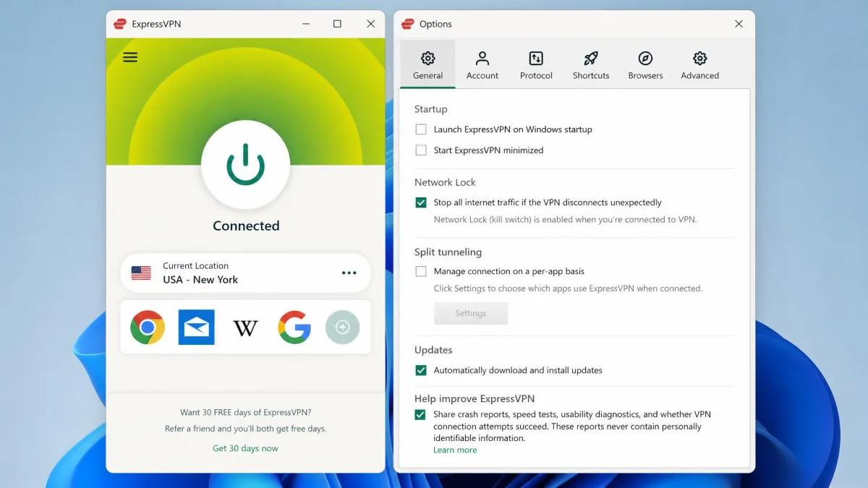Click 'Refer a friend' text line

[246, 429]
